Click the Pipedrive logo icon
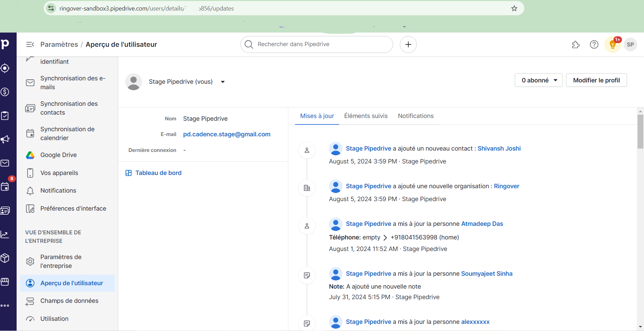Screen dimensions: 644x331 (5, 44)
